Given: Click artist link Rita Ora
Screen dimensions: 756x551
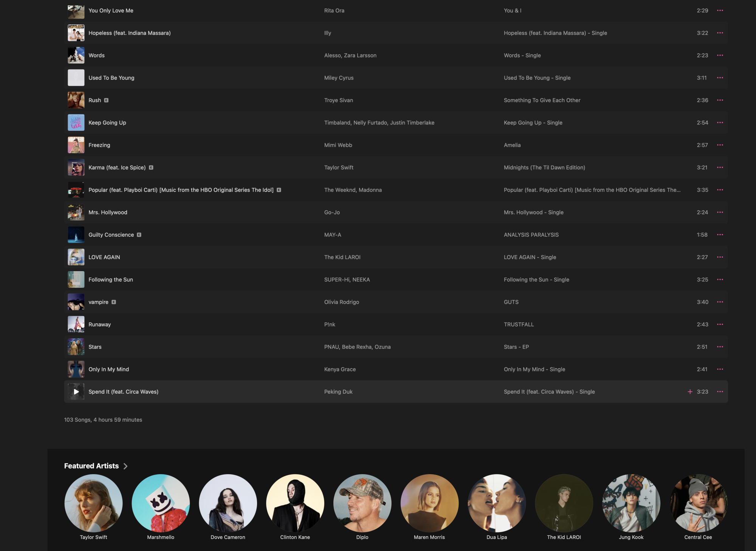Looking at the screenshot, I should tap(334, 11).
